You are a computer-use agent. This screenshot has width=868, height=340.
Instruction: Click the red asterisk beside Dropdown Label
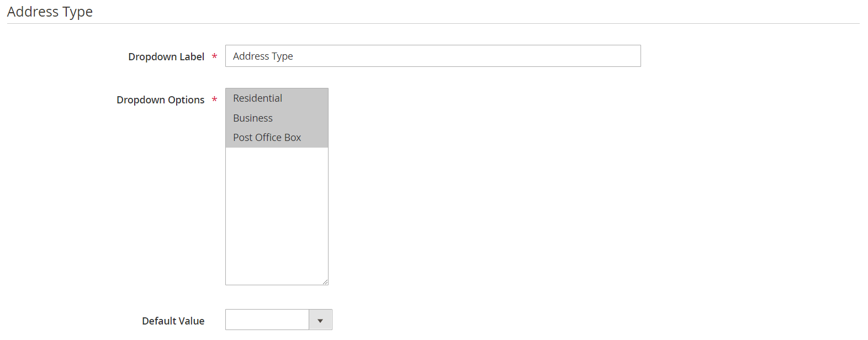(214, 56)
